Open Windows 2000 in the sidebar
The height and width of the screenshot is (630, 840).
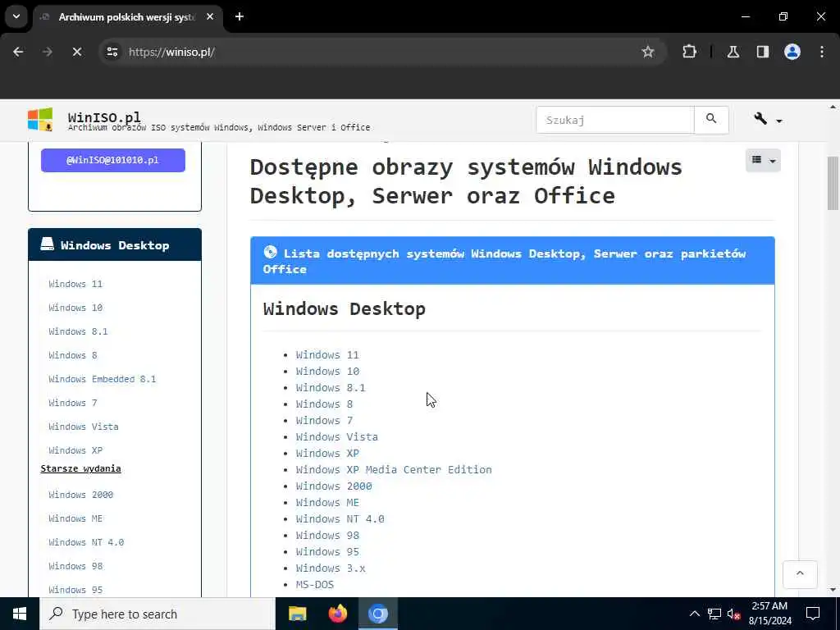[x=81, y=495]
